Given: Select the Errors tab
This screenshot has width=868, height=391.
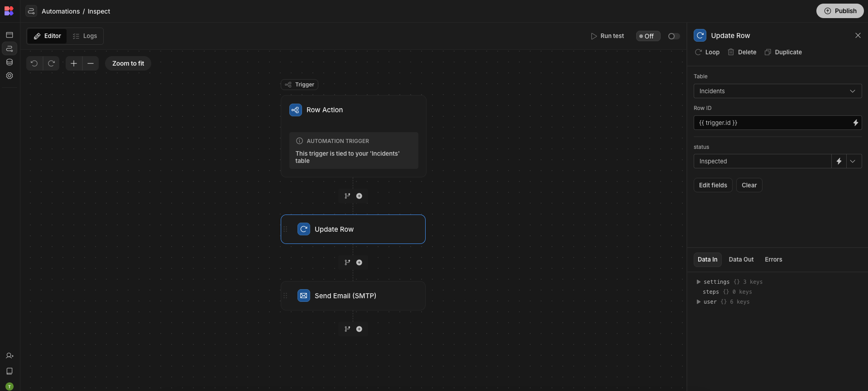Looking at the screenshot, I should click(x=773, y=259).
